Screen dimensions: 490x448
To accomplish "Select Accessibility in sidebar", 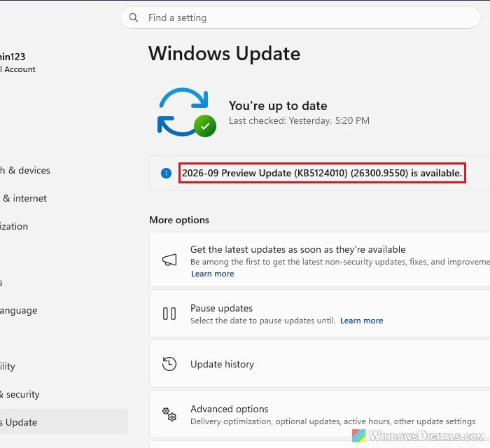I will pyautogui.click(x=8, y=366).
